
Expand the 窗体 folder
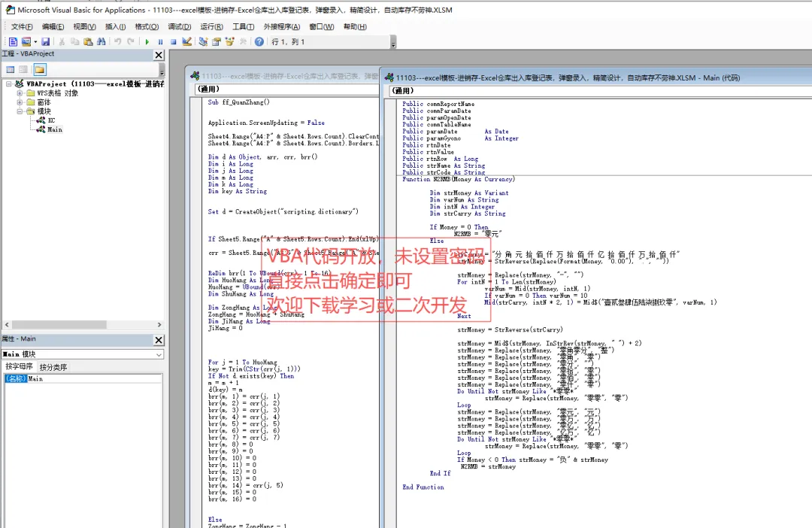[x=20, y=102]
